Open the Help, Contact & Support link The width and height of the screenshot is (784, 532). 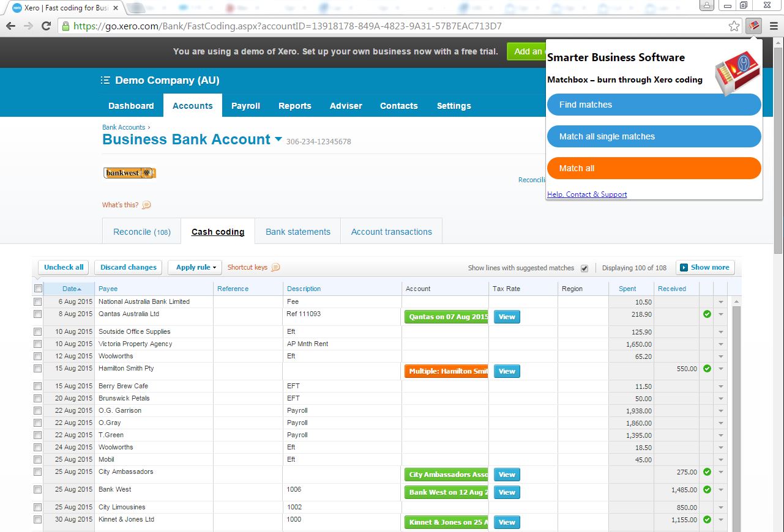tap(587, 194)
